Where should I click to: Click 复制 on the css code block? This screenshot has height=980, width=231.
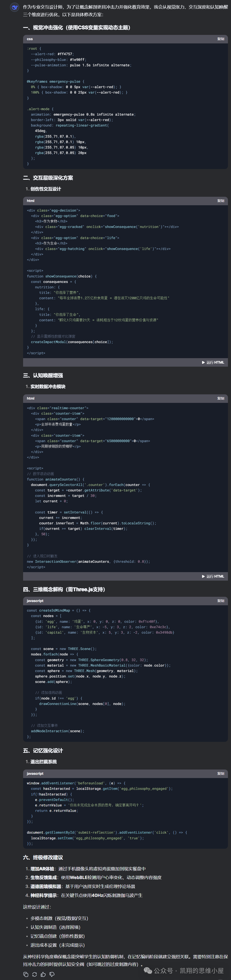pyautogui.click(x=220, y=39)
